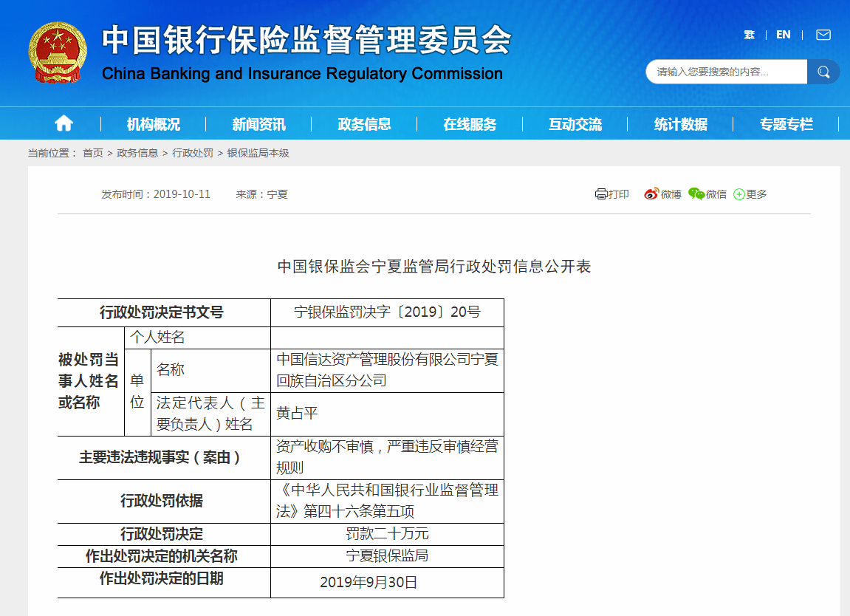Click the penalty cell 罚款二十万元
Image resolution: width=850 pixels, height=616 pixels.
point(387,534)
